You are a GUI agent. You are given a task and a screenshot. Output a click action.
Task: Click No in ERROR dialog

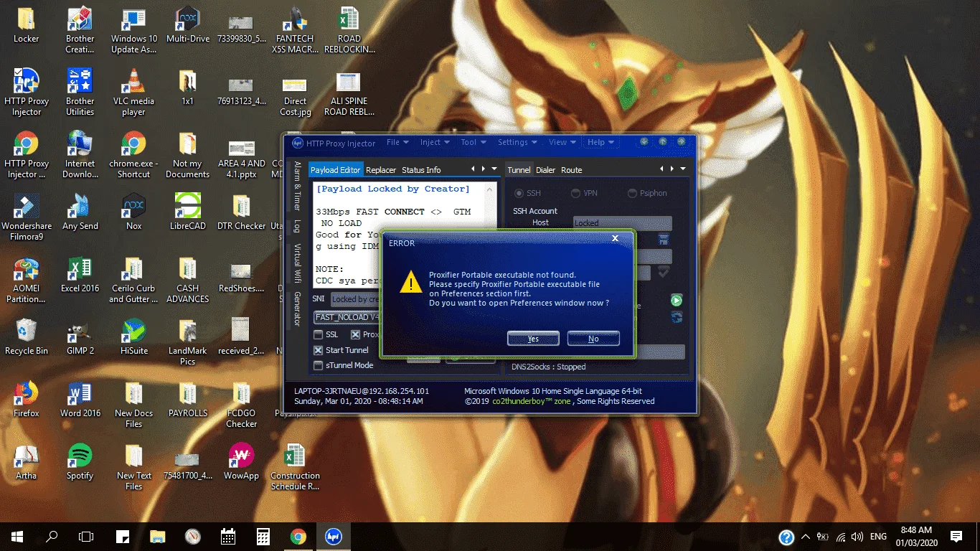pyautogui.click(x=593, y=339)
